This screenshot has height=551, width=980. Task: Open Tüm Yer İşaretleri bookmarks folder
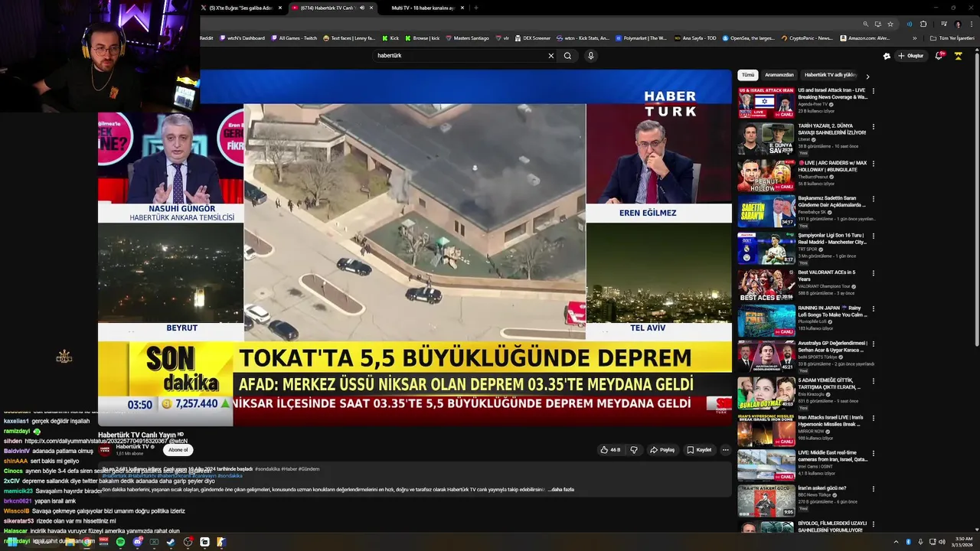point(952,38)
